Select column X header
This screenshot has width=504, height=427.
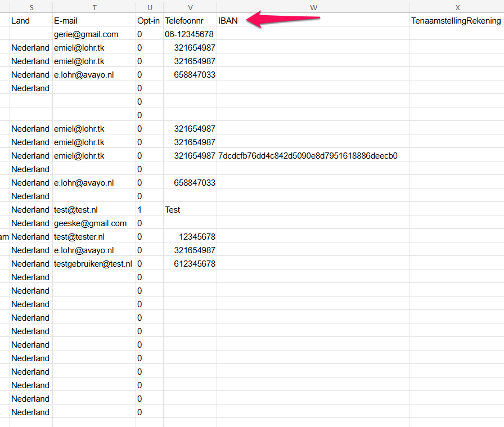(x=457, y=7)
